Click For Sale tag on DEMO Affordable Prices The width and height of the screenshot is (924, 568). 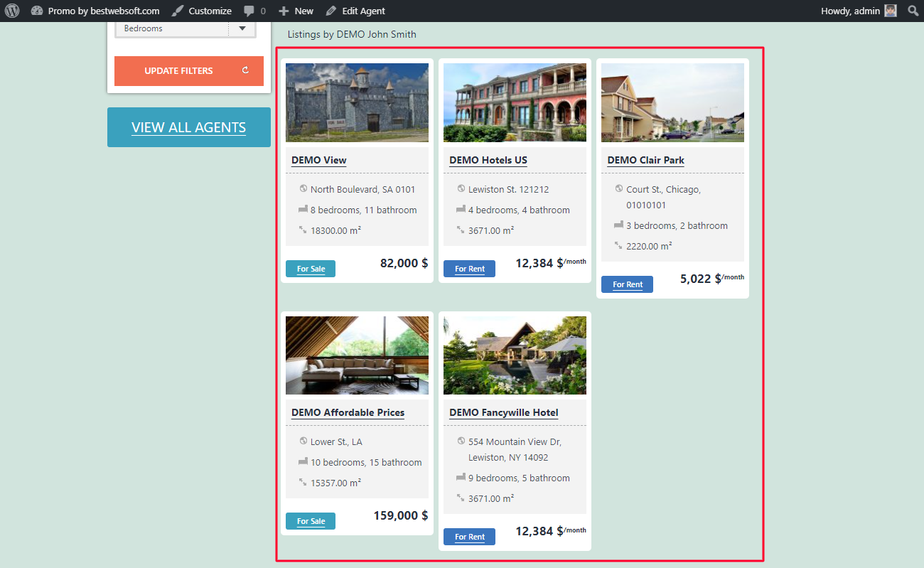pos(311,521)
